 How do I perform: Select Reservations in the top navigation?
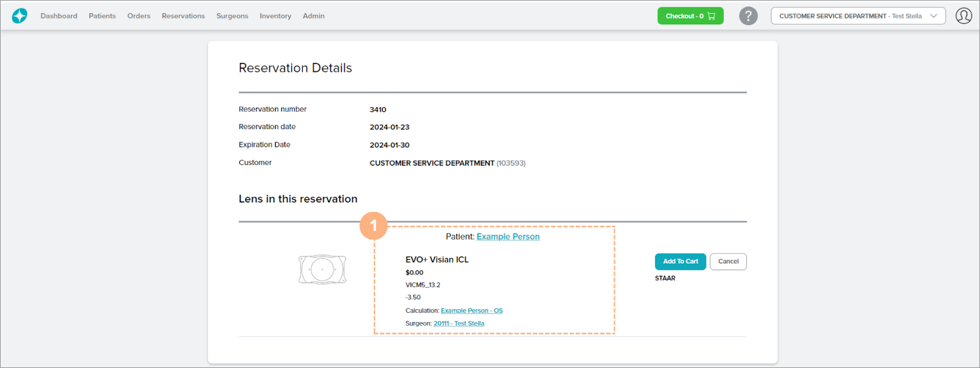[x=183, y=16]
